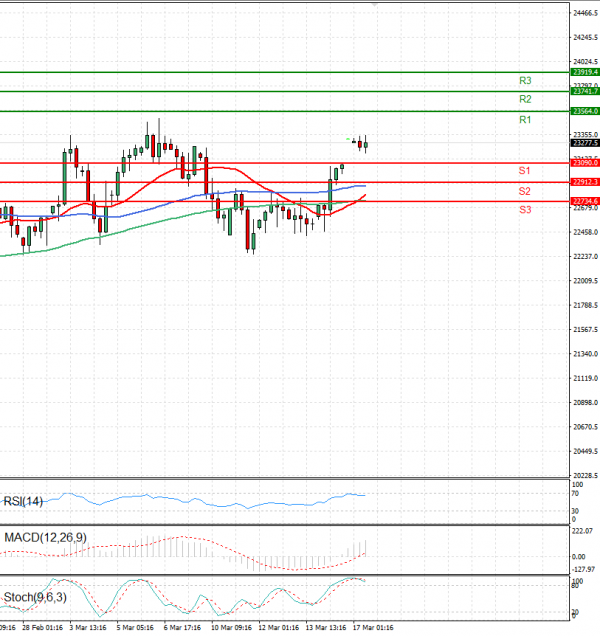Select the 23090.0 price tag

click(x=585, y=163)
